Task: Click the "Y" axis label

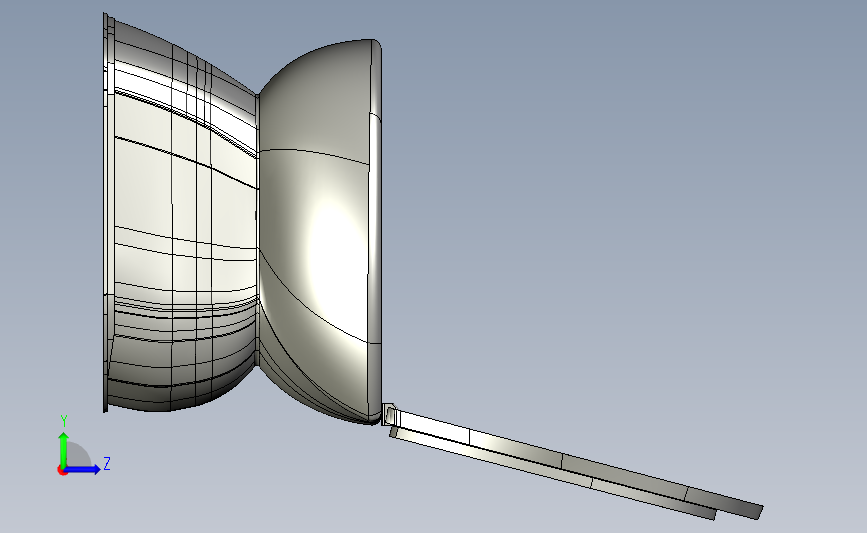Action: (x=64, y=421)
